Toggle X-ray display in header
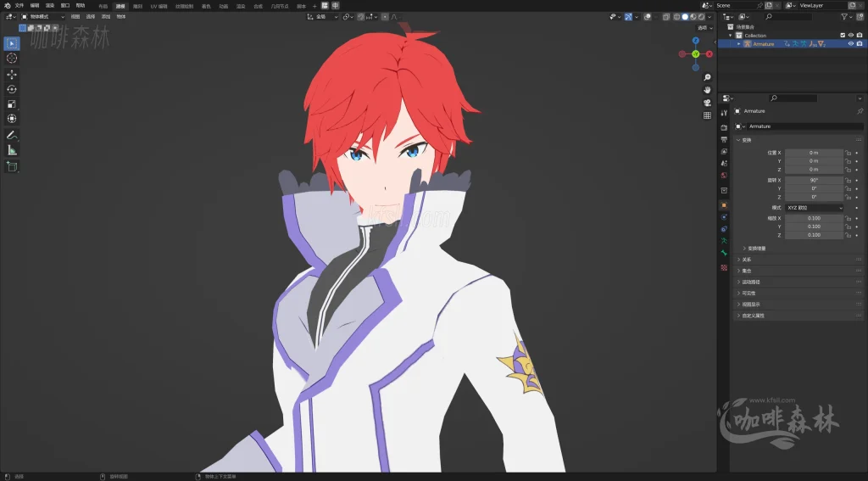868x481 pixels. pyautogui.click(x=666, y=17)
